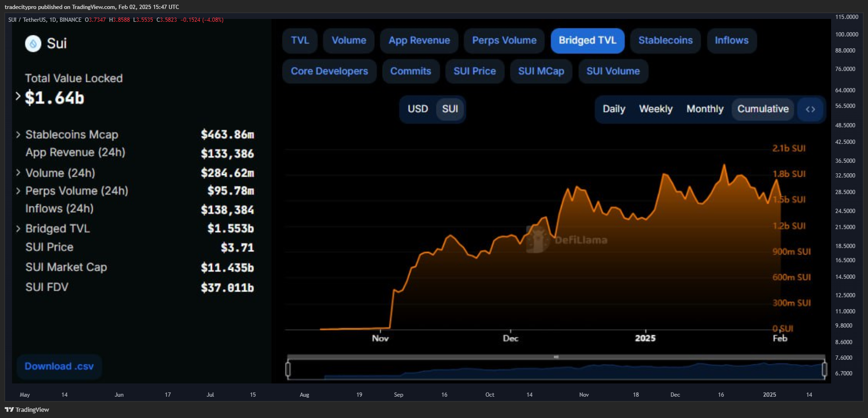Show the SUI Price chart
The width and height of the screenshot is (868, 418).
click(x=475, y=71)
